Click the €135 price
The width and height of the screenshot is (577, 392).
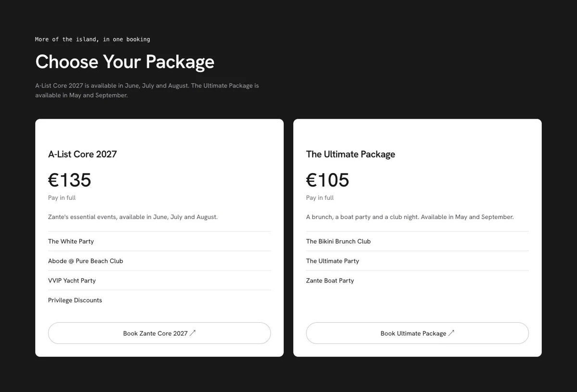pyautogui.click(x=70, y=180)
